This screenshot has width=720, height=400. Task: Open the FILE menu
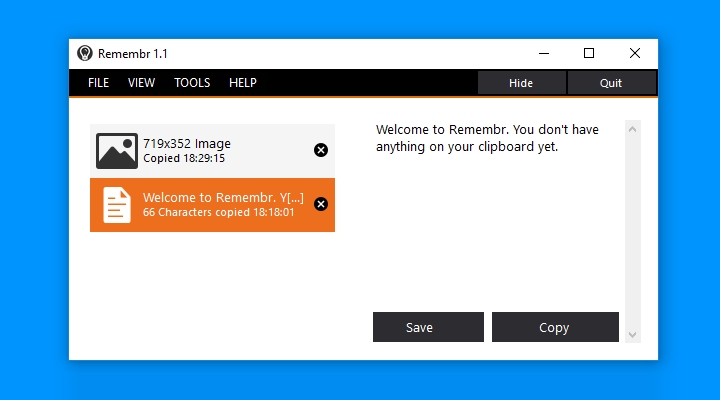point(98,83)
